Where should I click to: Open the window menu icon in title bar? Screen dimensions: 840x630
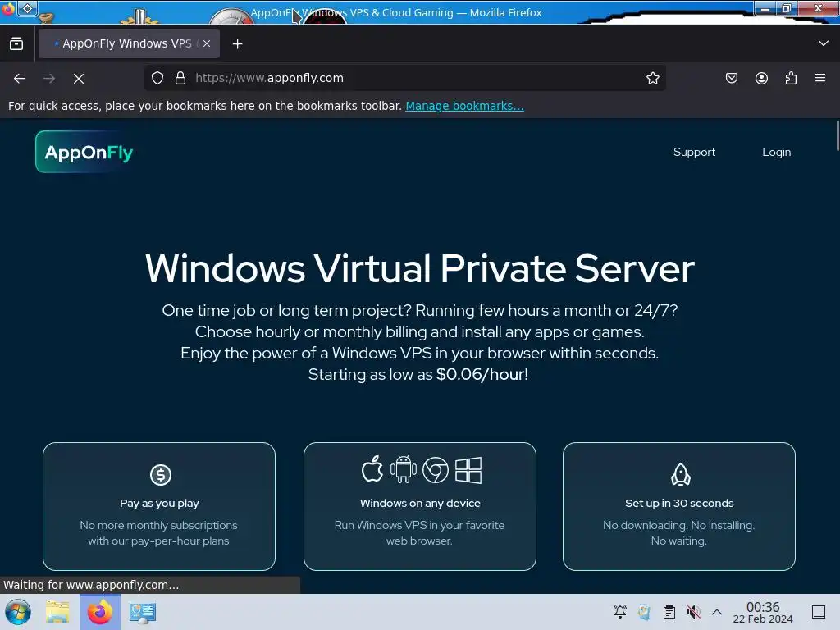pyautogui.click(x=27, y=8)
